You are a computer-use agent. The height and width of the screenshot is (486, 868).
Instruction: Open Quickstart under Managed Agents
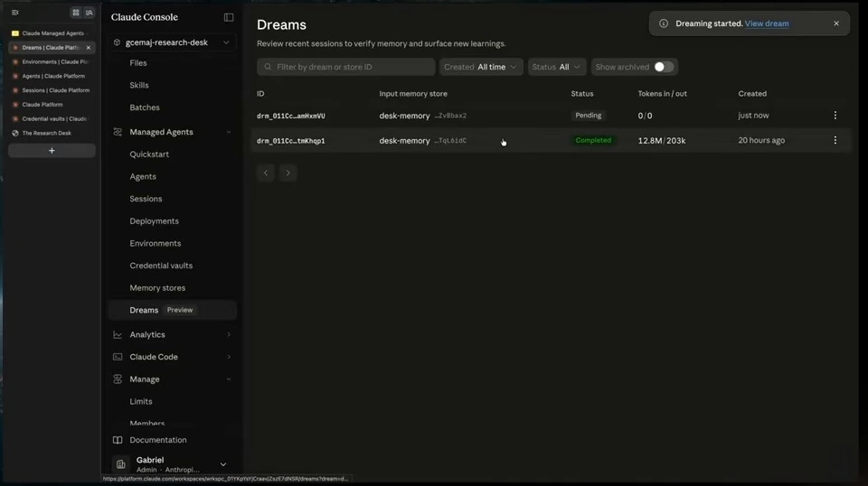149,154
